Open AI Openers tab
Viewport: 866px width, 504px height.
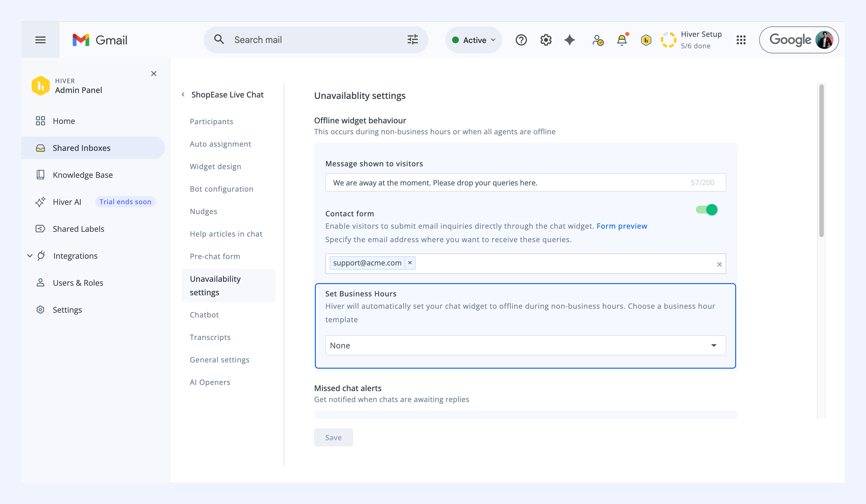click(210, 382)
